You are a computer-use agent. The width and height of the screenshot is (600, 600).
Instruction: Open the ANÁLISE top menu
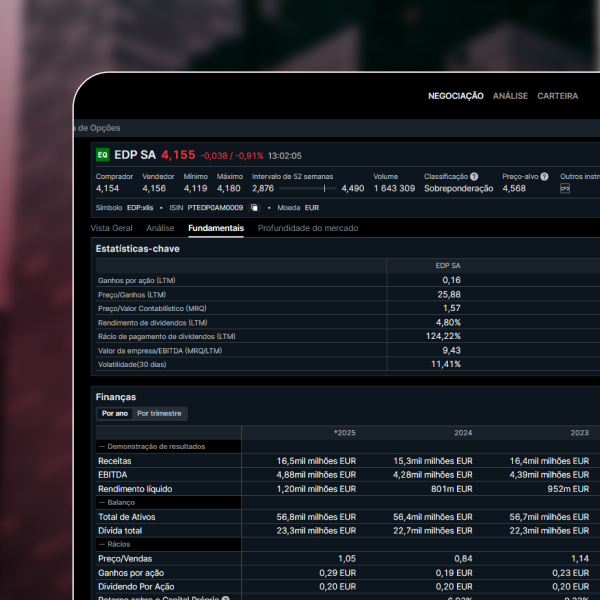click(x=510, y=96)
